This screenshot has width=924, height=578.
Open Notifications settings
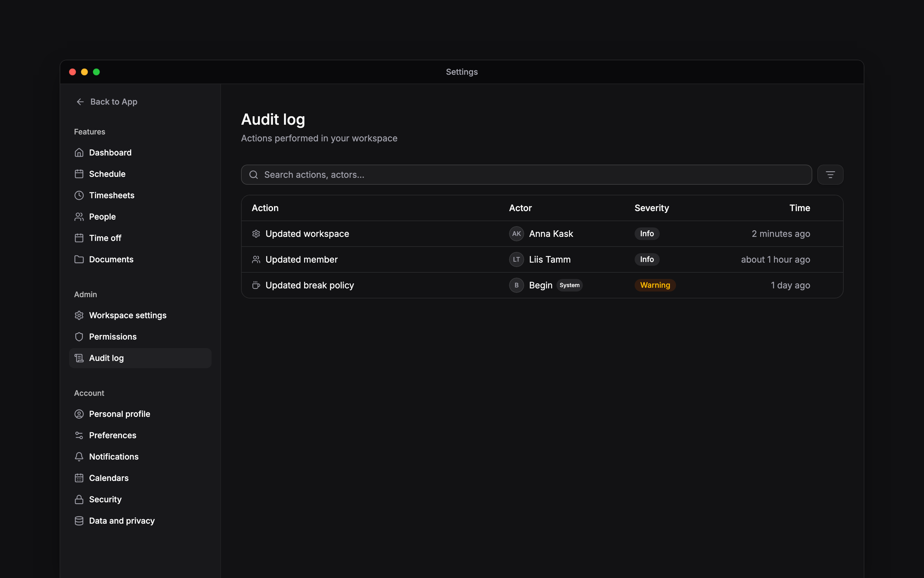pyautogui.click(x=140, y=457)
